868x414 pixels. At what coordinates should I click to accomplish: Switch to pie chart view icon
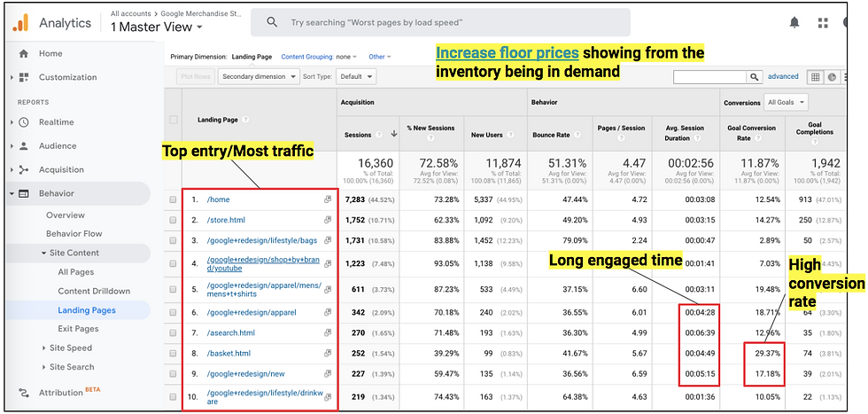tap(832, 77)
